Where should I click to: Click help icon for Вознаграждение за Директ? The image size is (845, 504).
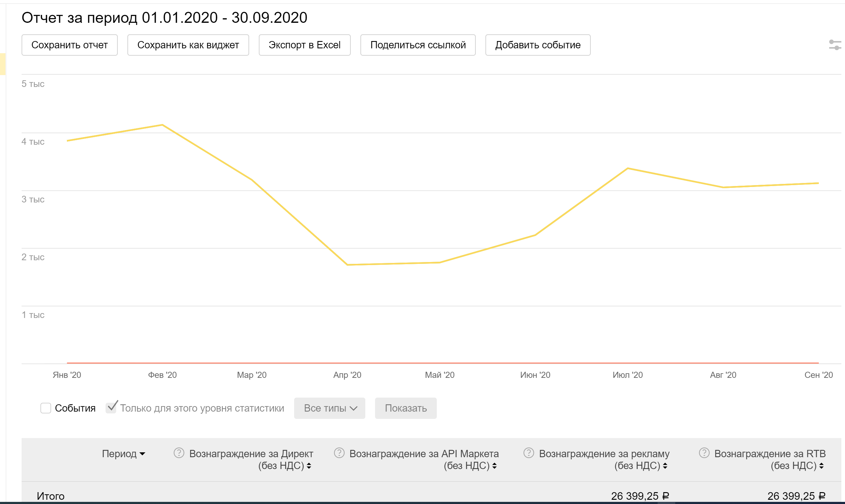click(x=179, y=453)
